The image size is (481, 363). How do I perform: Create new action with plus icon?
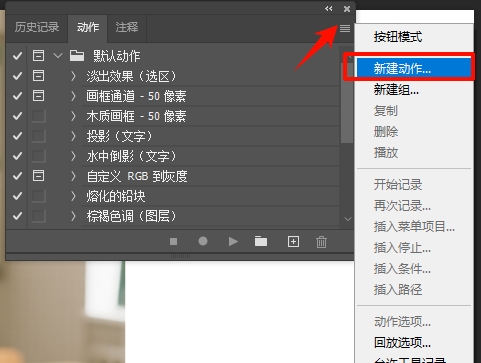pyautogui.click(x=293, y=241)
